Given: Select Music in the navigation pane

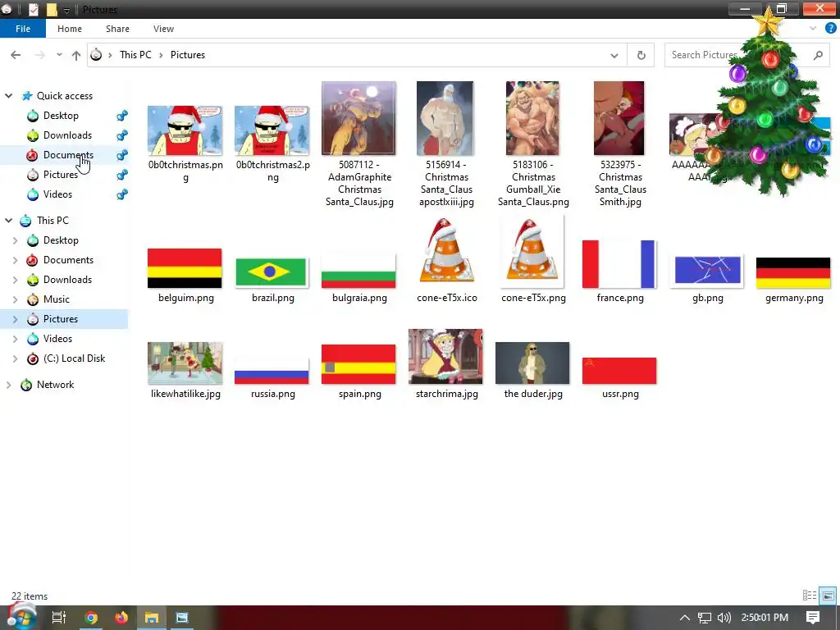Looking at the screenshot, I should coord(57,299).
